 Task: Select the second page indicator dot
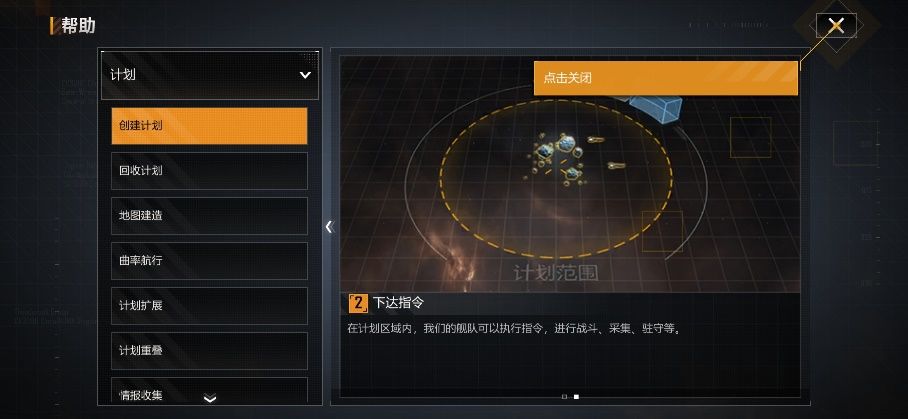576,397
